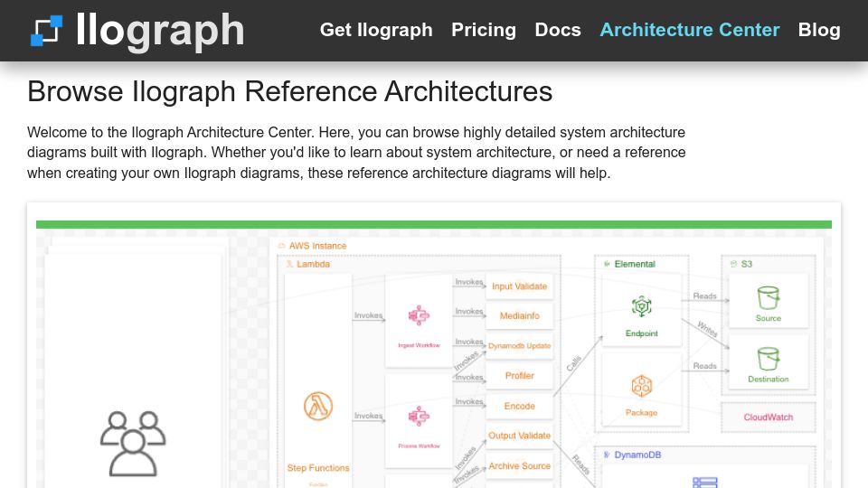Click the Process Workflow icon

tap(419, 416)
